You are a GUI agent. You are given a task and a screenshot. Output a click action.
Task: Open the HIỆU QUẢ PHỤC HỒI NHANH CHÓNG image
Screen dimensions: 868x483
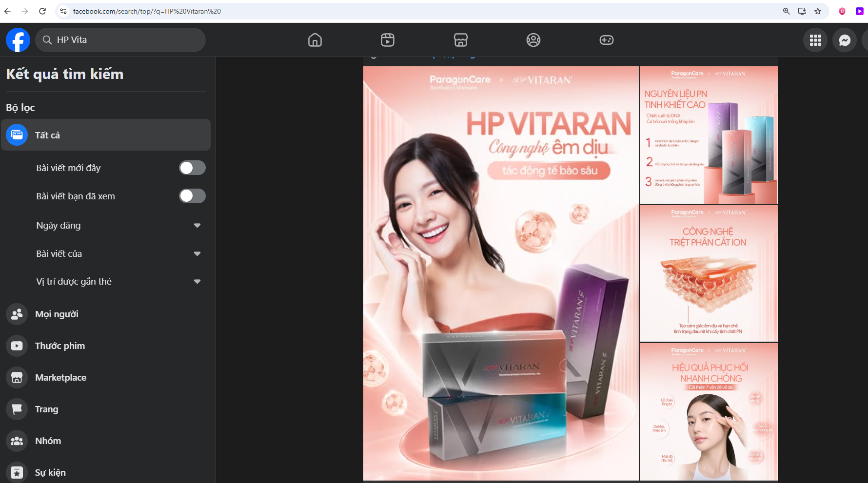click(709, 412)
